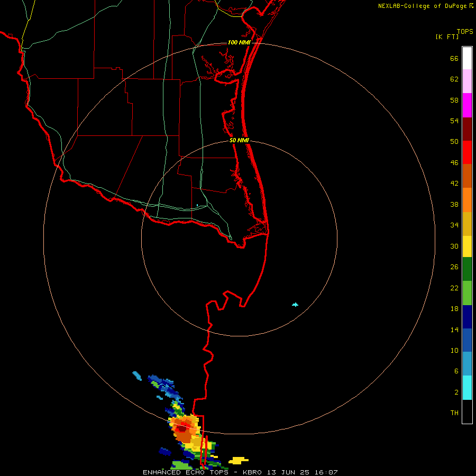Screen dimensions: 476x476
Task: Click the TH threshold legend label
Action: coord(454,413)
